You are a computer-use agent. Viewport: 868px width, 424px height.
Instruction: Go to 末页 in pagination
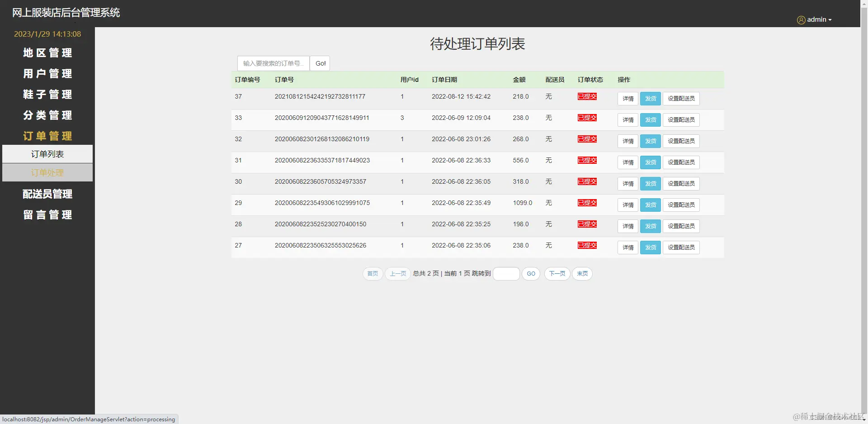pos(582,274)
